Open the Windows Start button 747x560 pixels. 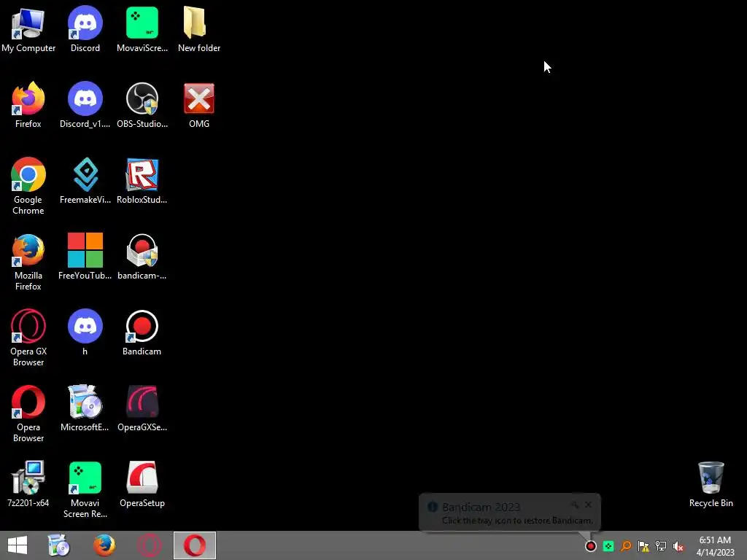click(x=18, y=545)
